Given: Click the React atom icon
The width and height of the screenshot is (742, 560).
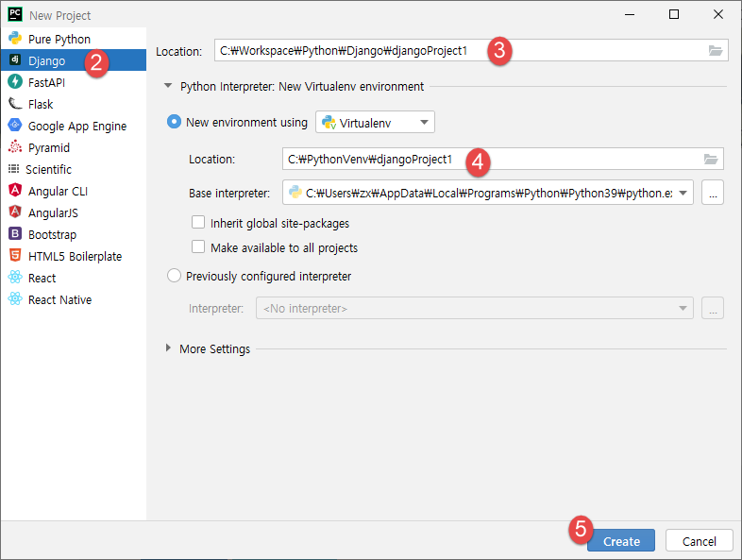Looking at the screenshot, I should [15, 277].
